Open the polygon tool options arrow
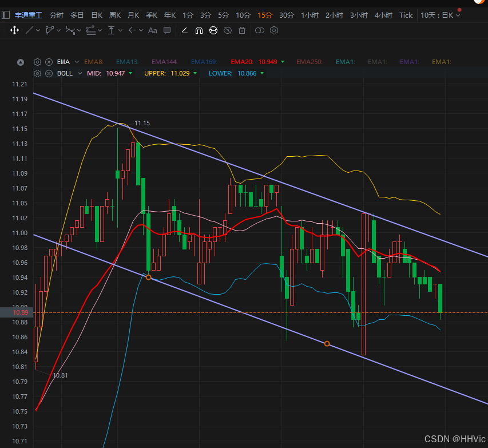Image resolution: width=488 pixels, height=448 pixels. click(58, 30)
